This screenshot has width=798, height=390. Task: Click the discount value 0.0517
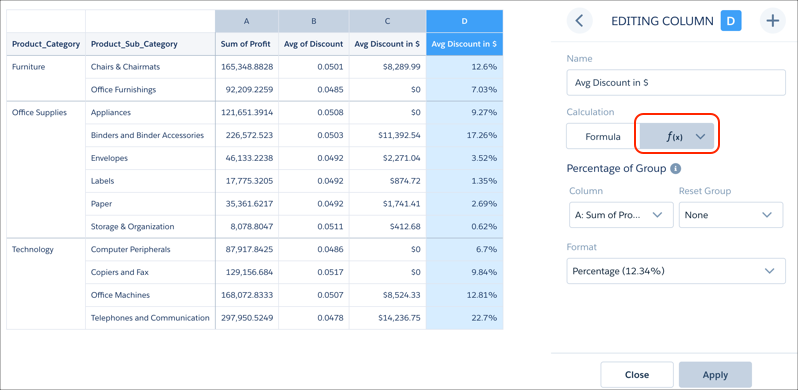point(314,272)
